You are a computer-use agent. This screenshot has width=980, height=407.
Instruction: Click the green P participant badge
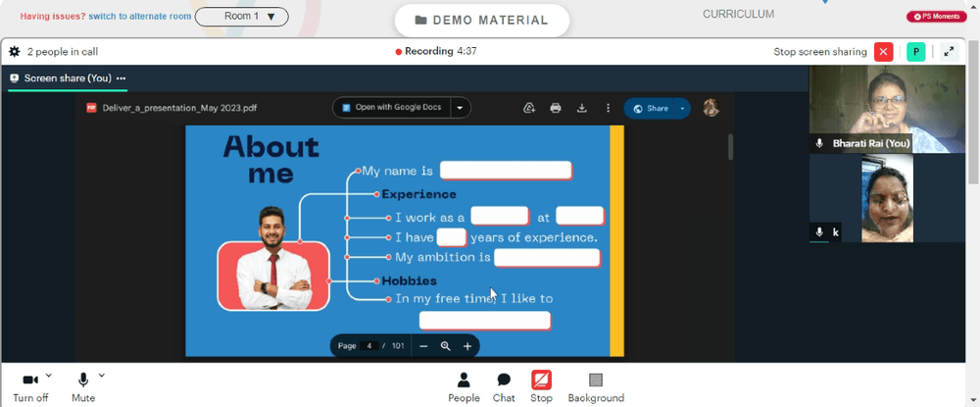pyautogui.click(x=915, y=52)
